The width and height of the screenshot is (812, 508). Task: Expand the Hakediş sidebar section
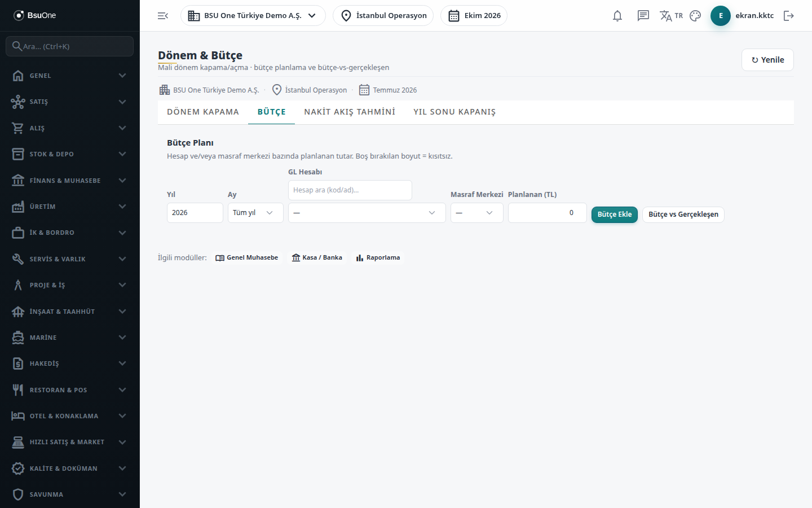70,364
